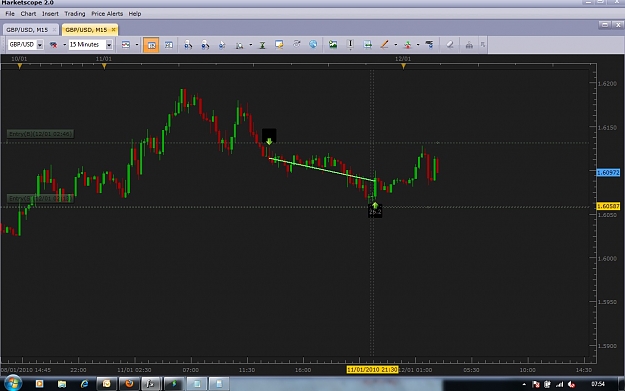Open Internet Explorer from taskbar

[84, 384]
